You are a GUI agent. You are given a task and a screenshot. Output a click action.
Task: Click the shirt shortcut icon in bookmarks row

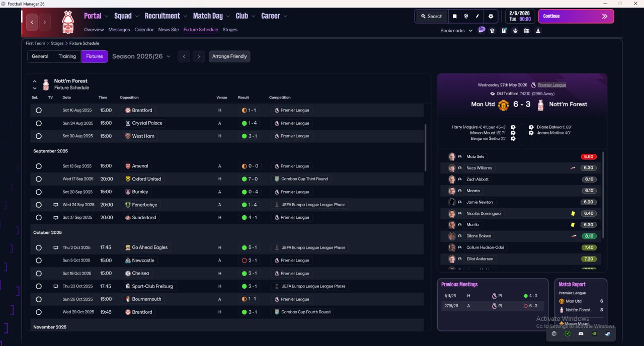[492, 31]
